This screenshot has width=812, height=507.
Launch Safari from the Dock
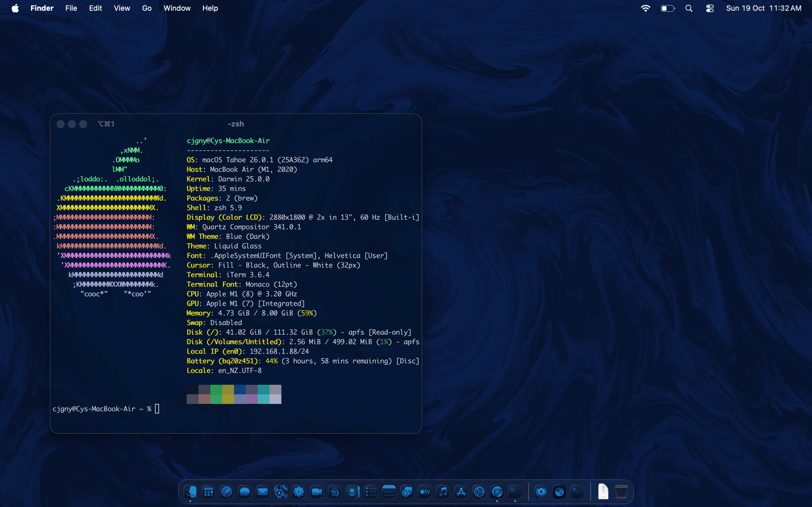226,492
